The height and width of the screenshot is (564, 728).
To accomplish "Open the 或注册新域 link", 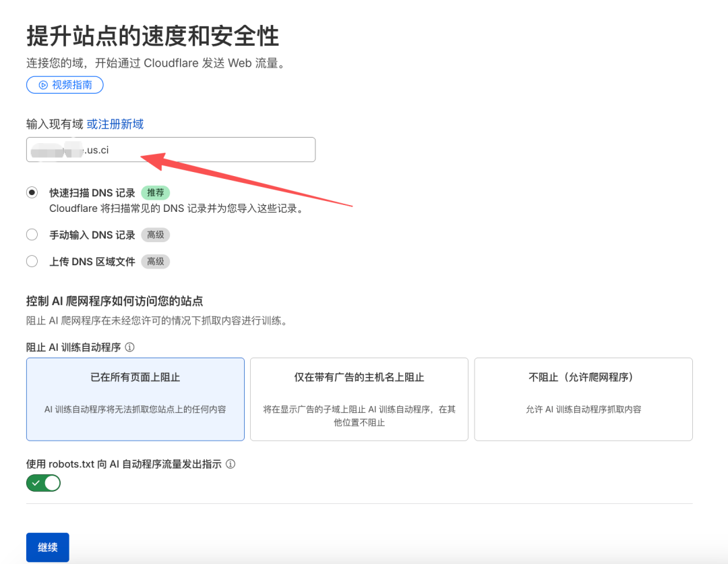I will coord(115,123).
